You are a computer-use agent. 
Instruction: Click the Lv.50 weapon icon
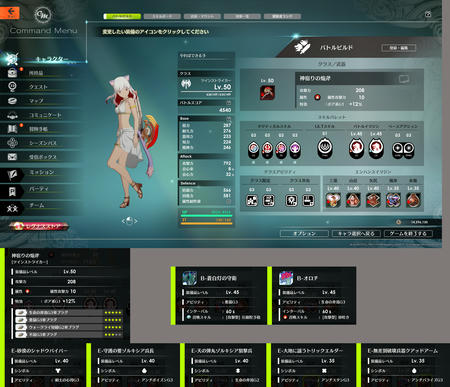tap(267, 93)
